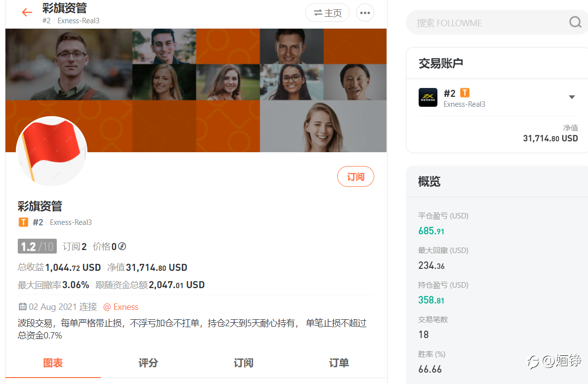Image resolution: width=588 pixels, height=384 pixels.
Task: Open the three-dots more options menu
Action: [x=365, y=13]
